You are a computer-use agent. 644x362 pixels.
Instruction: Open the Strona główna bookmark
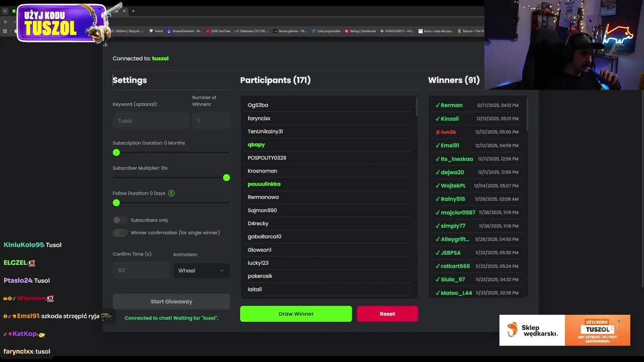click(290, 31)
